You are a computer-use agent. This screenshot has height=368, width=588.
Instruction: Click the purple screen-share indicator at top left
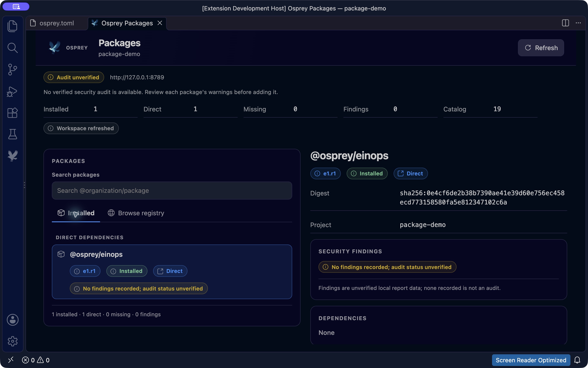(x=16, y=7)
